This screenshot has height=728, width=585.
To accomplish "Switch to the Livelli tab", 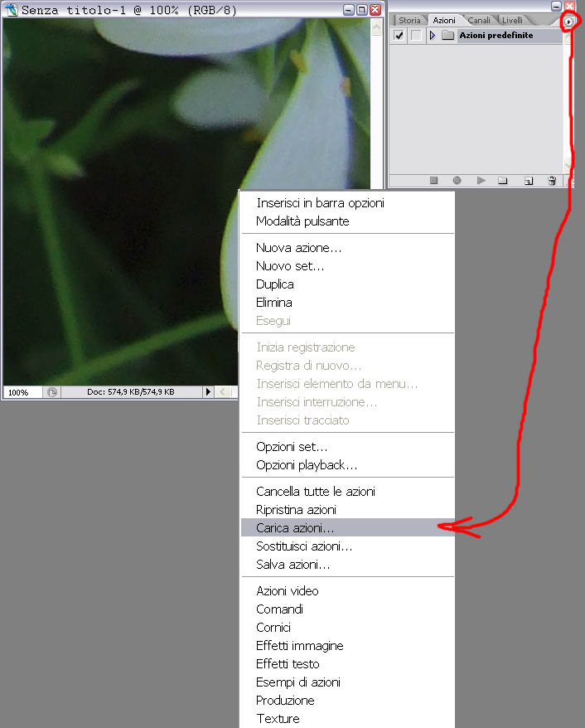I will click(x=512, y=21).
